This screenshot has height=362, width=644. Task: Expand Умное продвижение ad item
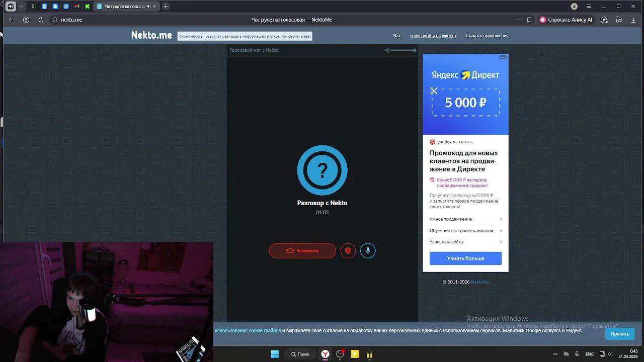pyautogui.click(x=465, y=219)
